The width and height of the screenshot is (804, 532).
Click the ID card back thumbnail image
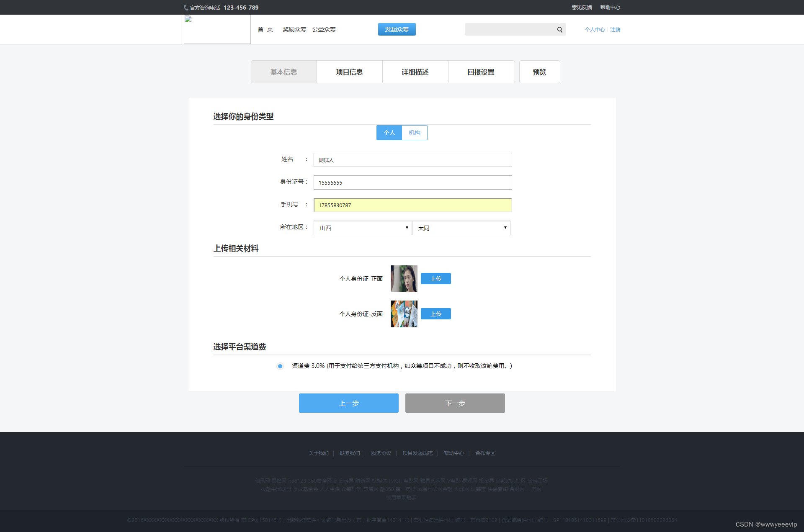404,314
